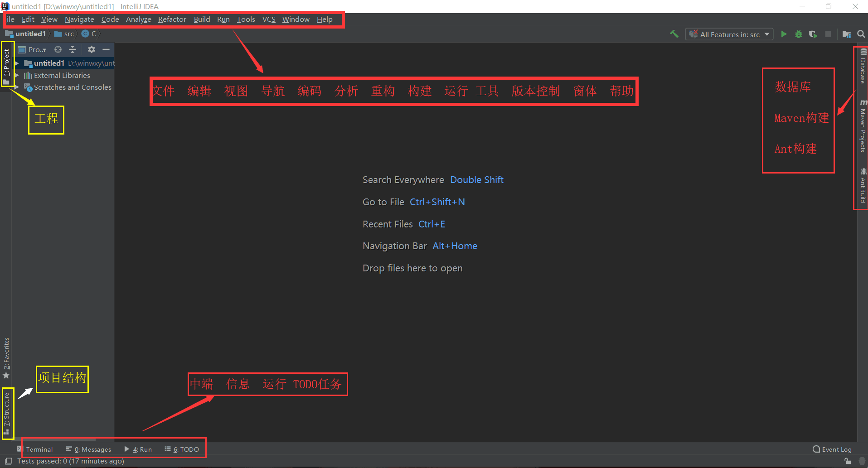
Task: Click the src folder icon in the breadcrumb
Action: [58, 34]
